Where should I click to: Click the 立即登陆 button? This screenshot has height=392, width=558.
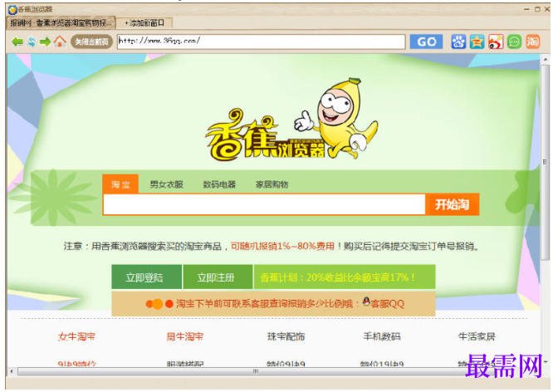[147, 277]
